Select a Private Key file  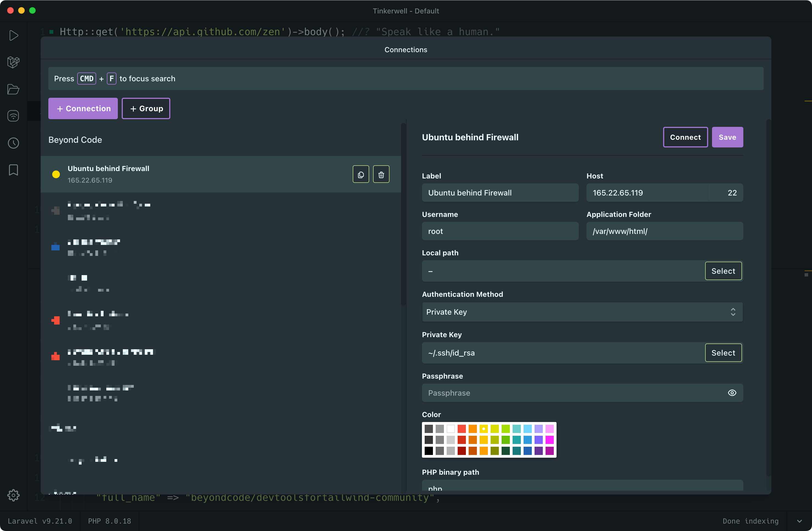pyautogui.click(x=723, y=353)
